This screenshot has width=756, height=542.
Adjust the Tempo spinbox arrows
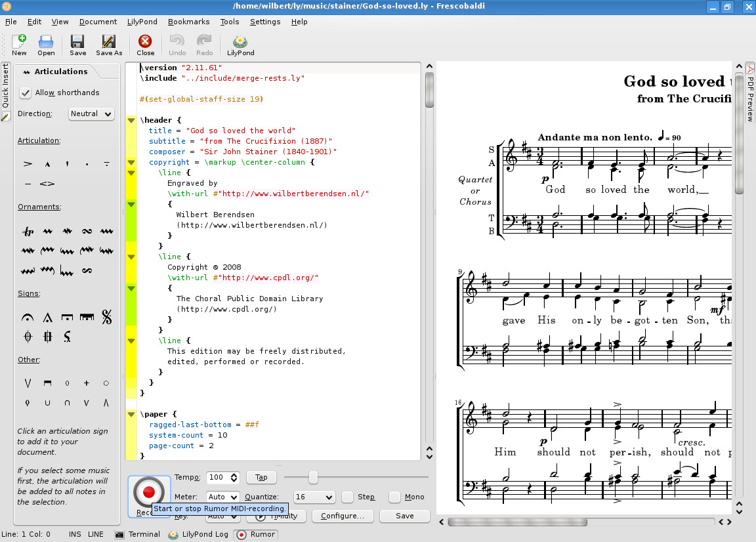pos(234,478)
